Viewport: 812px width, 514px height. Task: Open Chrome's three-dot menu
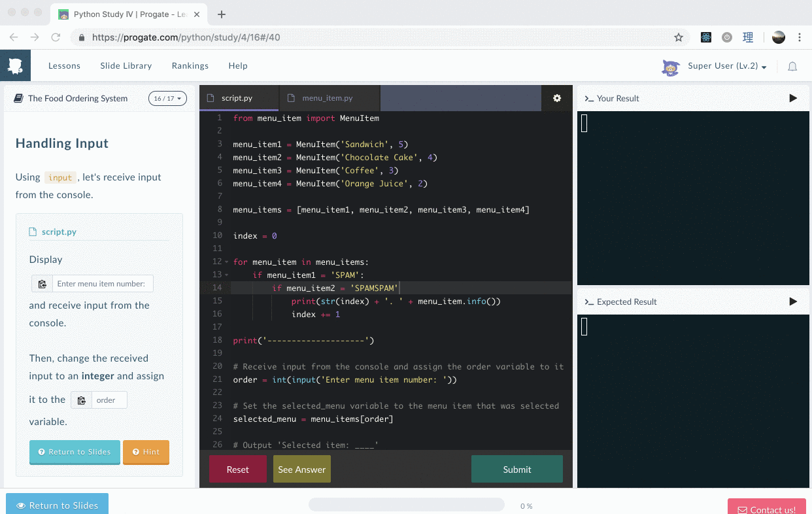point(800,37)
